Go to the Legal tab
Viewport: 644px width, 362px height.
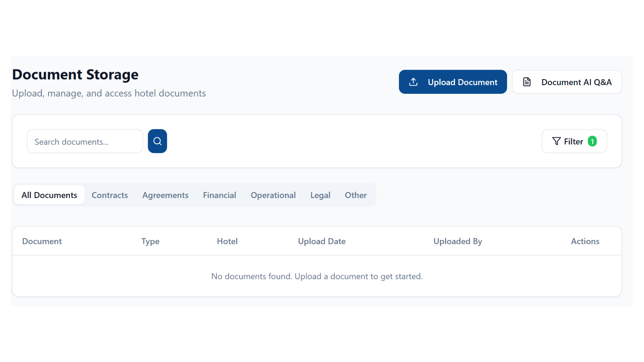click(320, 195)
